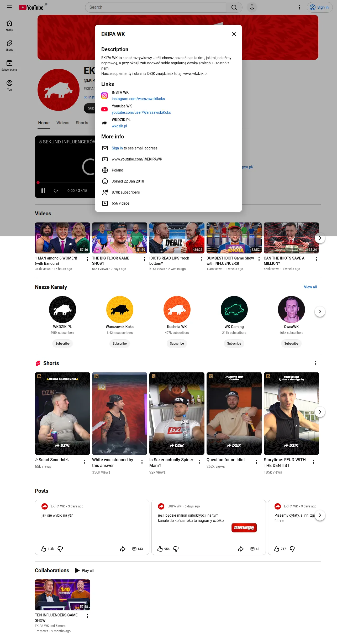Subscribe to WK Gaming channel
This screenshot has width=337, height=644.
[x=234, y=344]
